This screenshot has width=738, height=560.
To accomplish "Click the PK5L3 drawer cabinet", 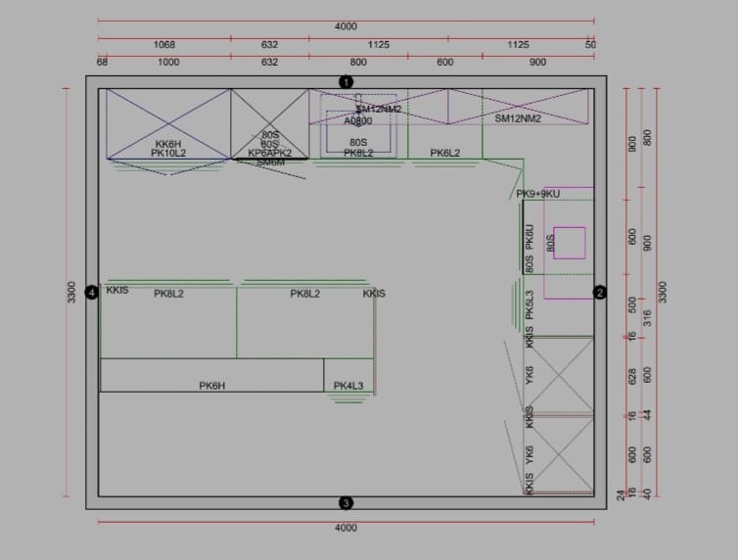I will (x=558, y=305).
